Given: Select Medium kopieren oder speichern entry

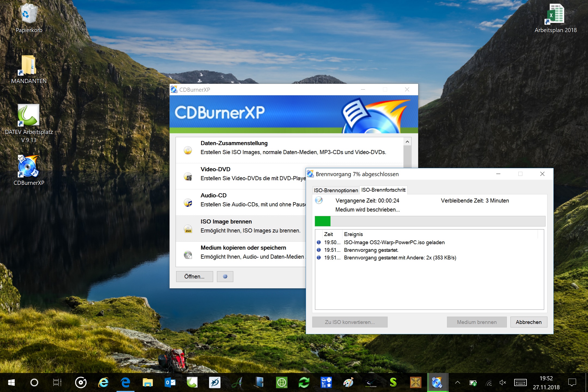Looking at the screenshot, I should 241,255.
